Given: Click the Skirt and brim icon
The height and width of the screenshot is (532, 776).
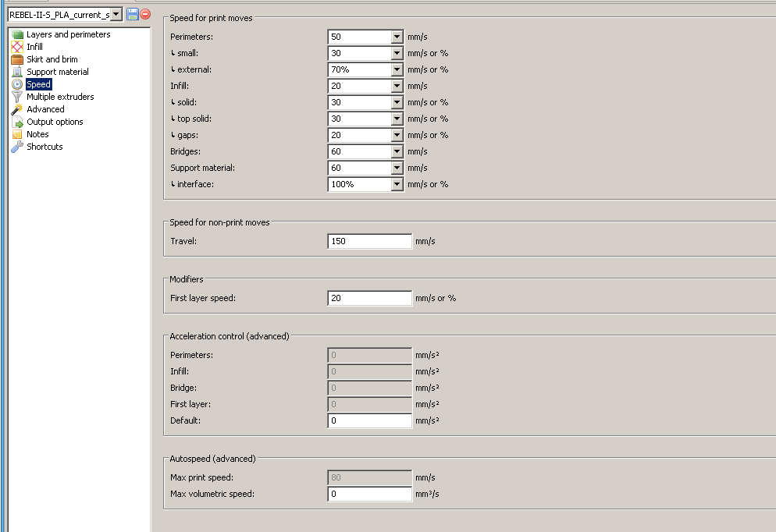Looking at the screenshot, I should tap(17, 59).
